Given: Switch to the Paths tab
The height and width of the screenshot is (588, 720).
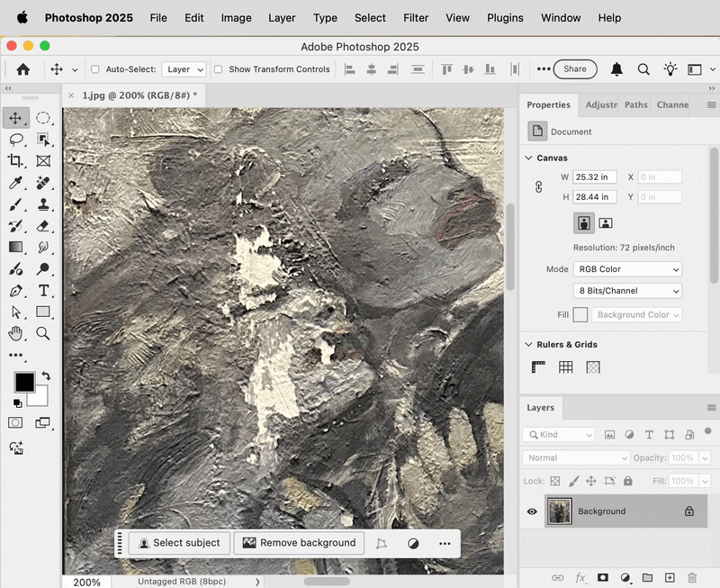Looking at the screenshot, I should (x=636, y=104).
